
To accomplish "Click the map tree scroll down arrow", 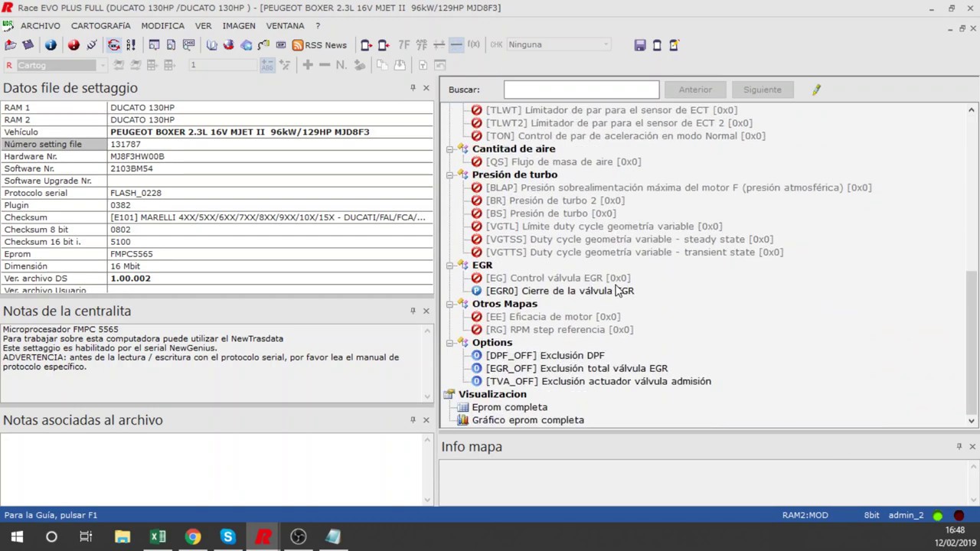I will click(972, 420).
